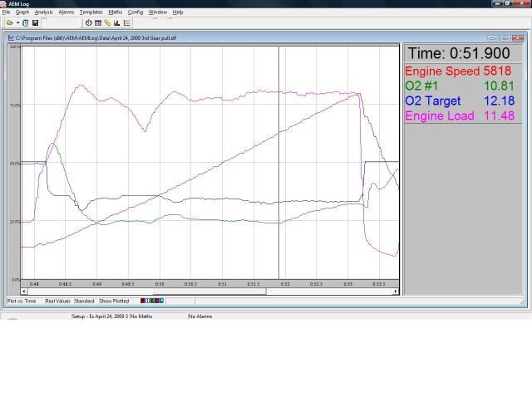
Task: Click the Engine Load 11.48 readout
Action: click(460, 116)
